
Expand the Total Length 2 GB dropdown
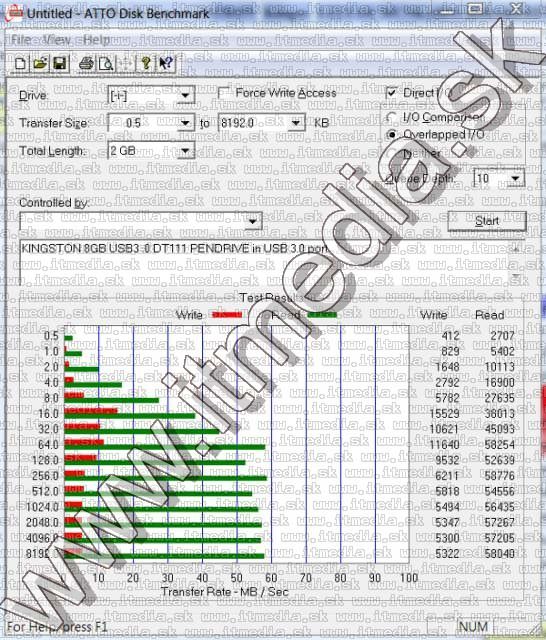click(185, 151)
